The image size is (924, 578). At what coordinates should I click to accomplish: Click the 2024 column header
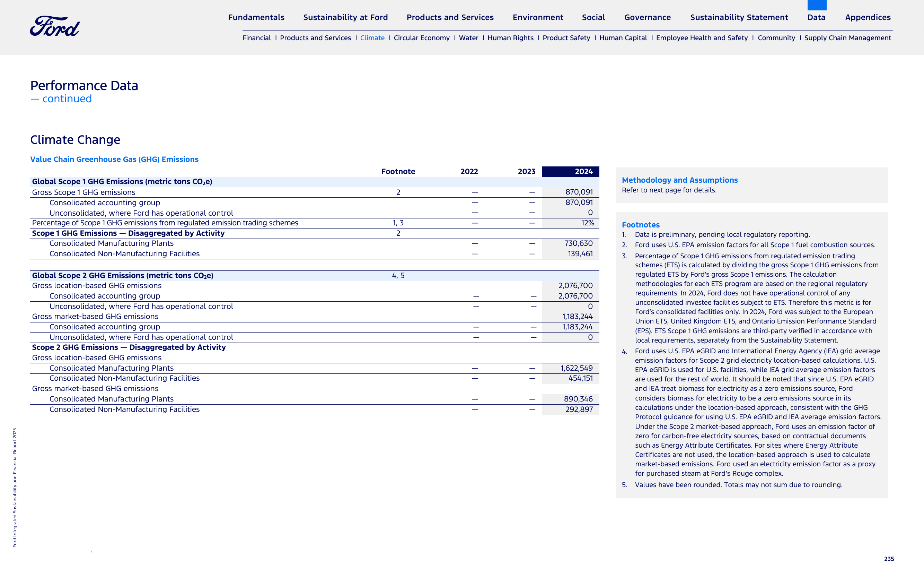coord(570,172)
